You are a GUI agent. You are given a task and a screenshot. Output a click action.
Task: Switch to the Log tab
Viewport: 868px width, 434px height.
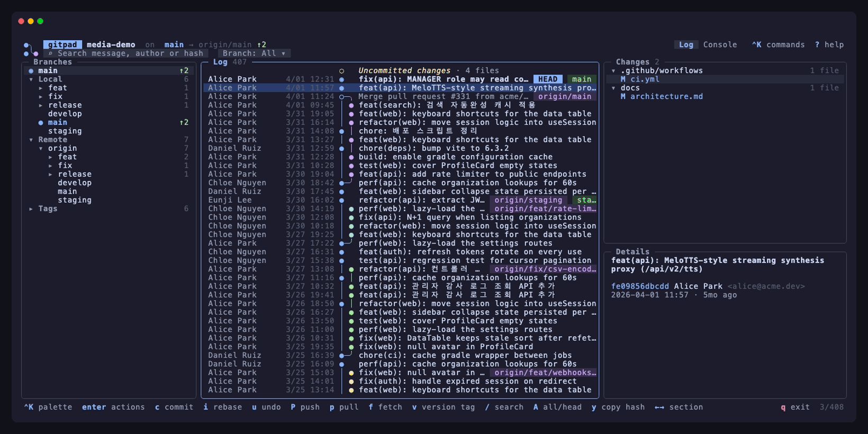point(686,45)
